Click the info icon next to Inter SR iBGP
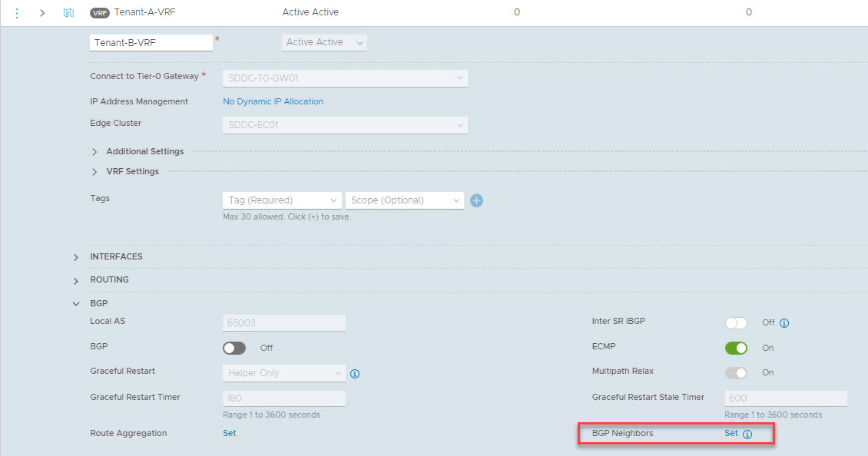Image resolution: width=868 pixels, height=456 pixels. 784,323
